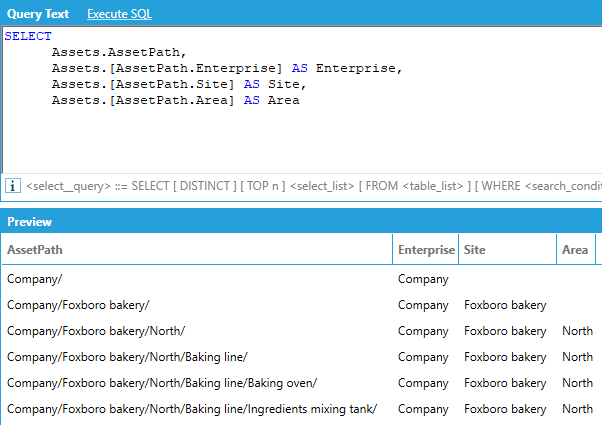Click the Area column header
The height and width of the screenshot is (425, 602).
(574, 249)
